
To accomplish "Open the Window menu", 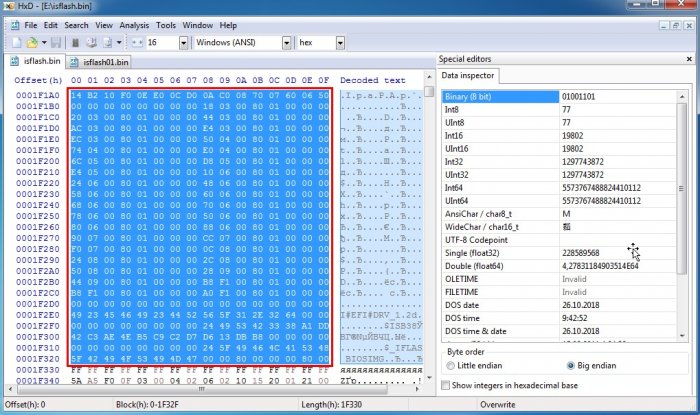I will click(x=197, y=25).
